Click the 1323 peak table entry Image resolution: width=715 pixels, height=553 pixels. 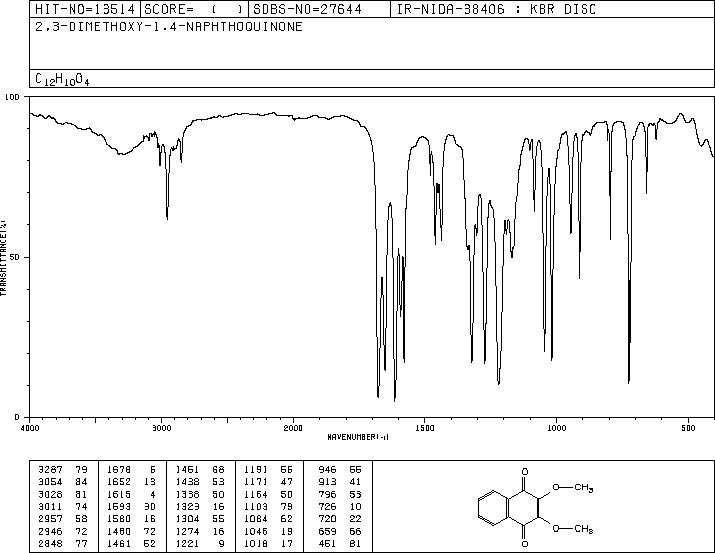[x=187, y=506]
